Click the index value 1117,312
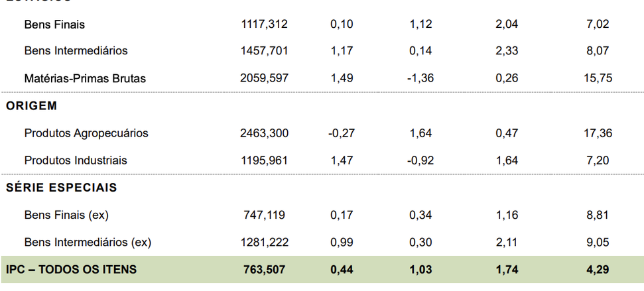644x291 pixels. [264, 25]
